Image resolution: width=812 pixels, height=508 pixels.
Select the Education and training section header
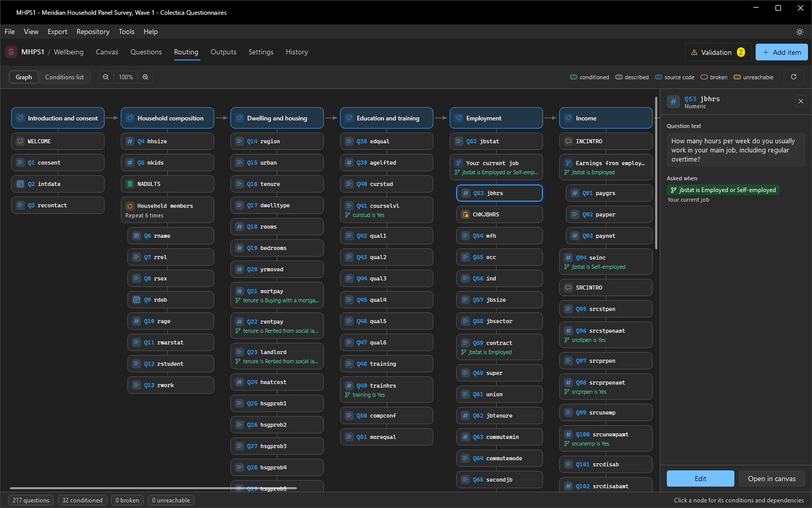click(387, 118)
